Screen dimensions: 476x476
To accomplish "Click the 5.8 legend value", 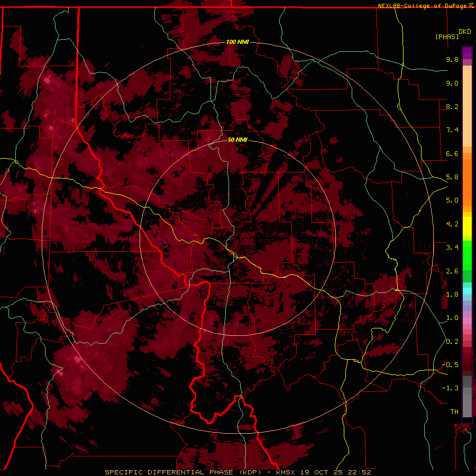I will [x=452, y=177].
